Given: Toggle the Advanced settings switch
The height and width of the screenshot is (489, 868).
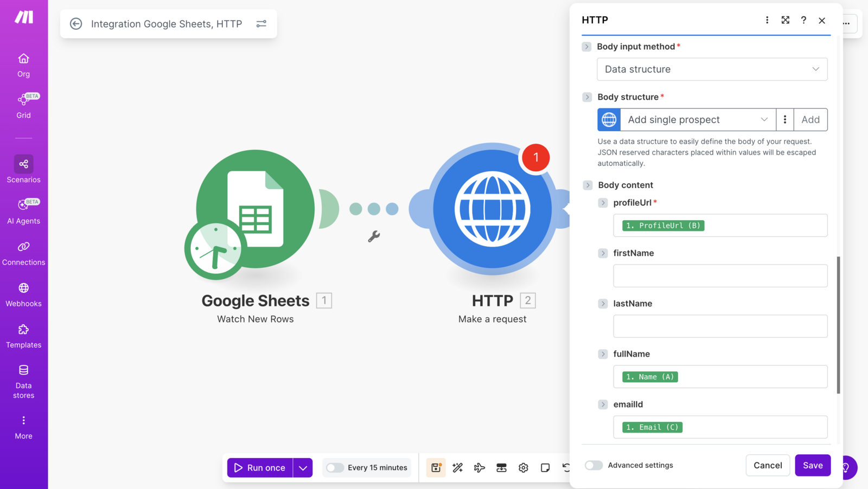Looking at the screenshot, I should [593, 465].
